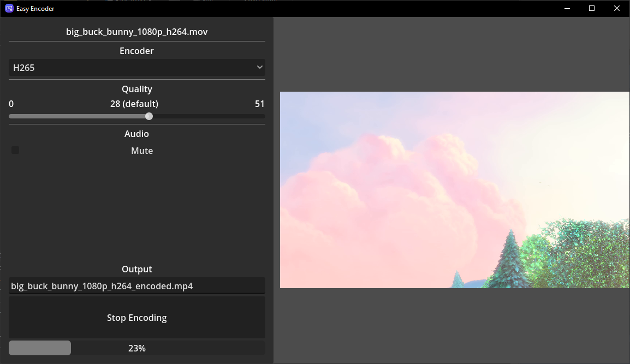Click the Quality slider handle

point(149,116)
